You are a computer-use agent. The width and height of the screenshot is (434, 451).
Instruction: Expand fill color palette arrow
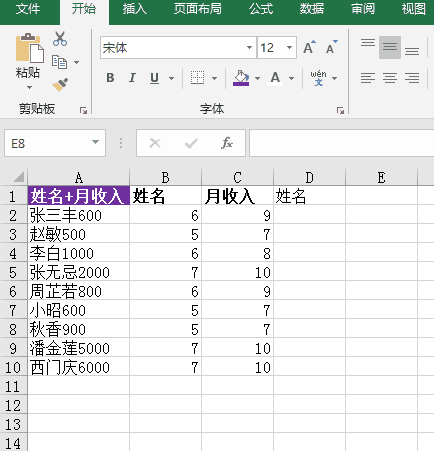tap(257, 78)
